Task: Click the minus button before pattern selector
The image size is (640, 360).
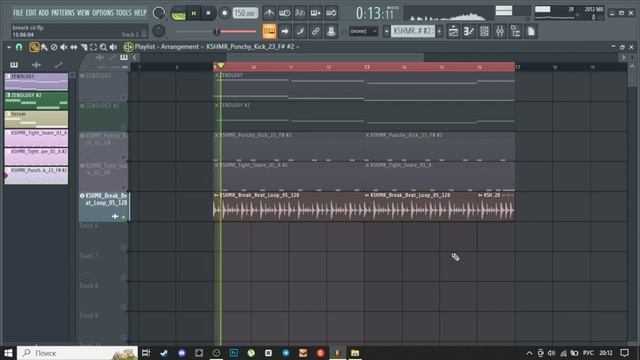Action: click(386, 31)
